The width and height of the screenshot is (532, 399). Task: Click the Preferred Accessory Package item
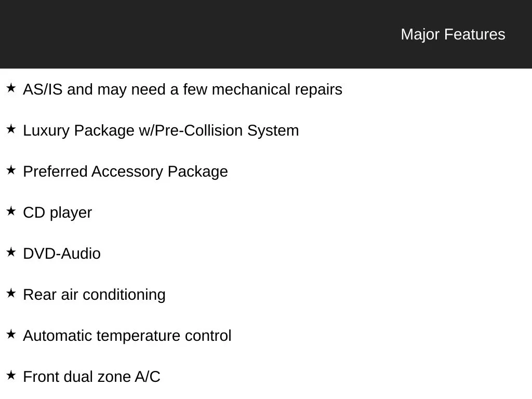point(126,171)
